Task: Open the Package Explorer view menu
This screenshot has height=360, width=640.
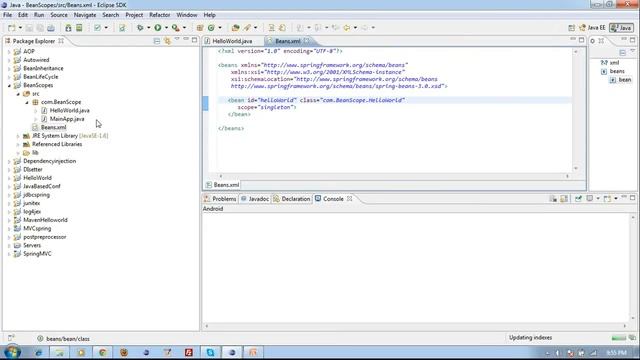Action: (177, 40)
